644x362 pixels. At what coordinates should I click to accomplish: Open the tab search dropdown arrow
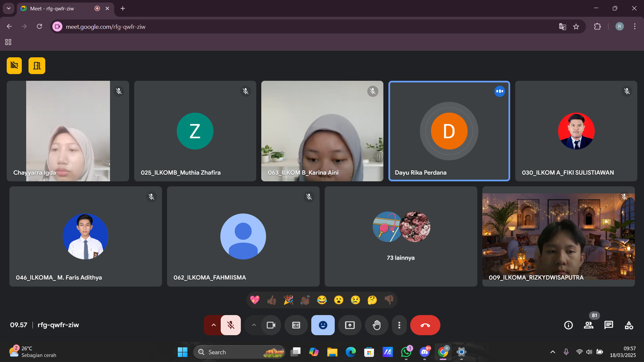9,8
